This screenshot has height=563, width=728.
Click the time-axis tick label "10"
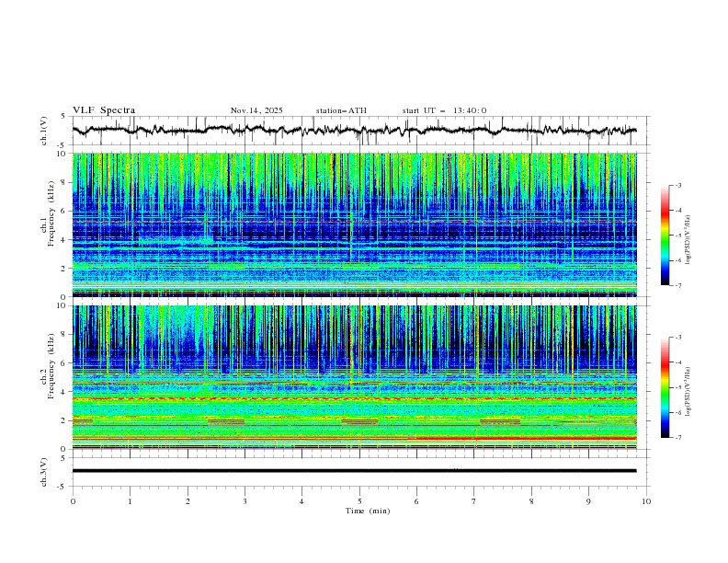coord(646,501)
